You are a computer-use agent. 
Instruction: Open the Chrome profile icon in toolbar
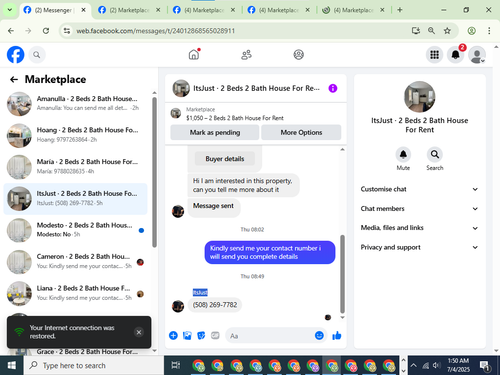[471, 31]
